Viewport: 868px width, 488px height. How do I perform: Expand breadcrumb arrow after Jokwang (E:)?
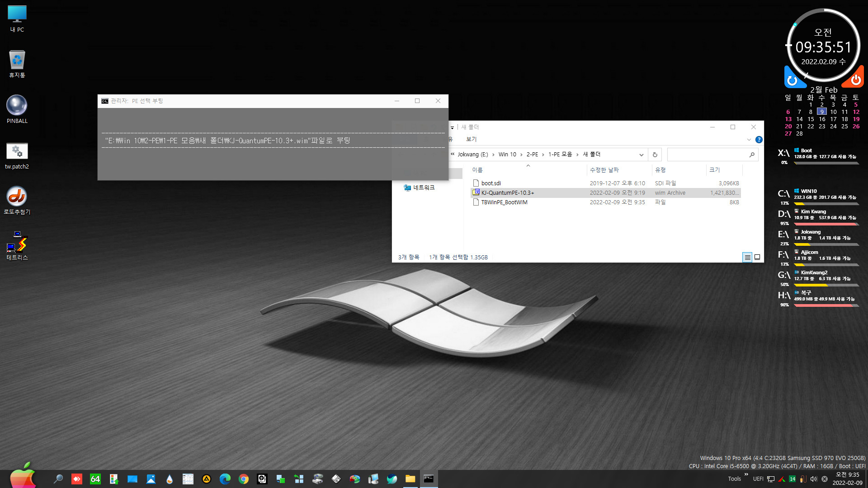click(493, 155)
